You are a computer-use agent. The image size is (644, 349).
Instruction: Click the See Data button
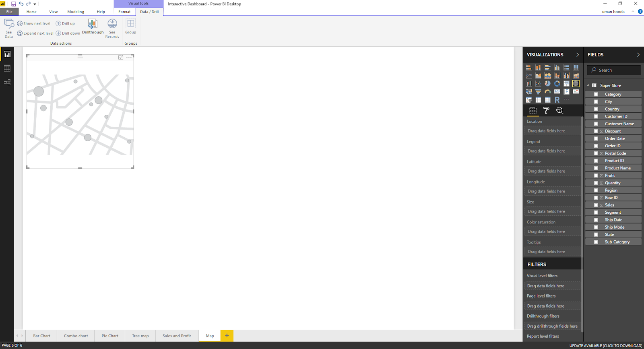[9, 28]
